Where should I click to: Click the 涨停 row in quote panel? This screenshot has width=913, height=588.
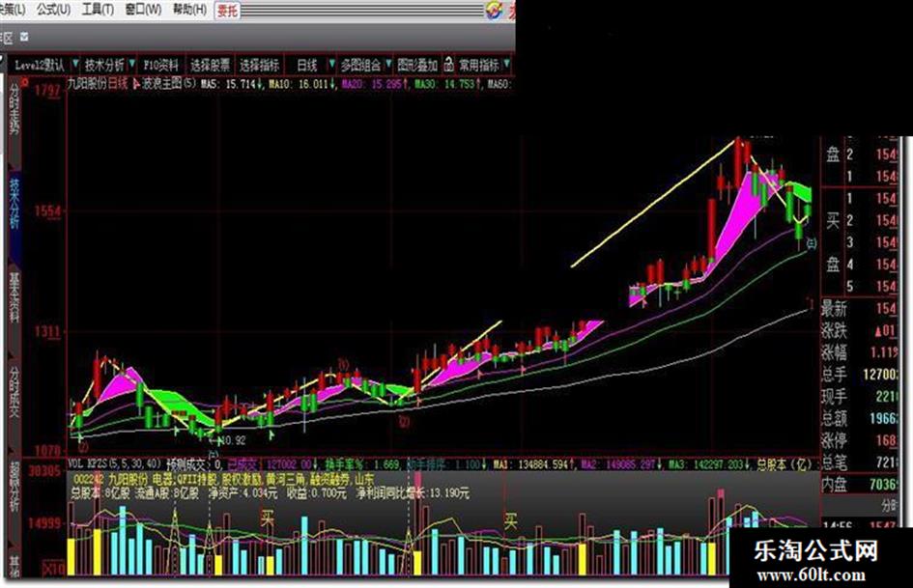(x=861, y=440)
